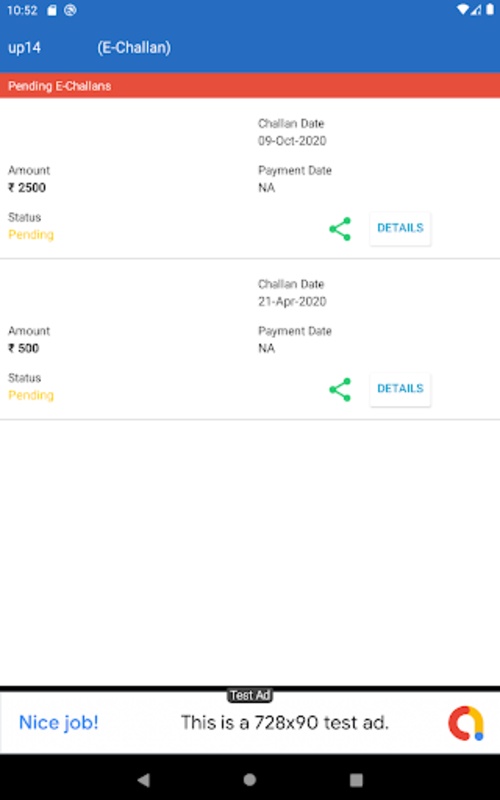Tap the 21-Apr-2020 challan date
The width and height of the screenshot is (500, 800).
(292, 302)
